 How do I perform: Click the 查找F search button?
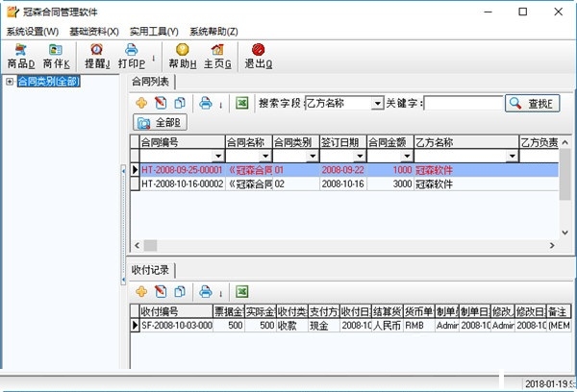pos(533,104)
